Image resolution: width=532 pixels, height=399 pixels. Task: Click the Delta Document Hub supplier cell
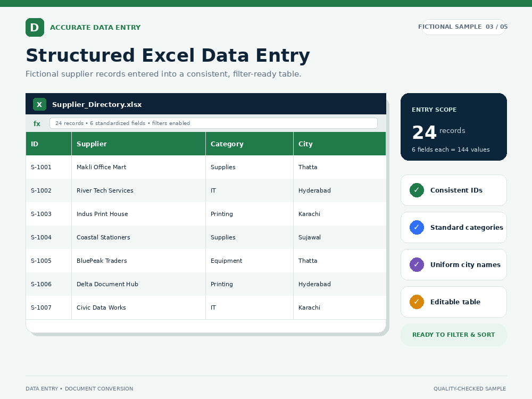[x=138, y=284]
